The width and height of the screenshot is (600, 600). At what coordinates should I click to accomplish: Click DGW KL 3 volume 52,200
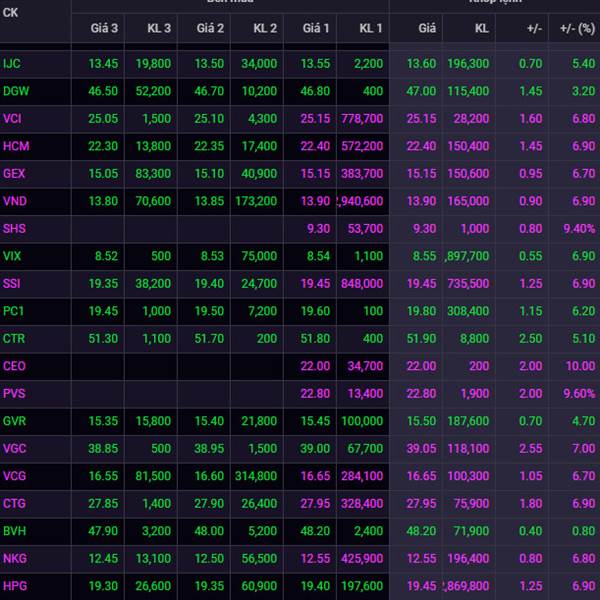tap(153, 91)
